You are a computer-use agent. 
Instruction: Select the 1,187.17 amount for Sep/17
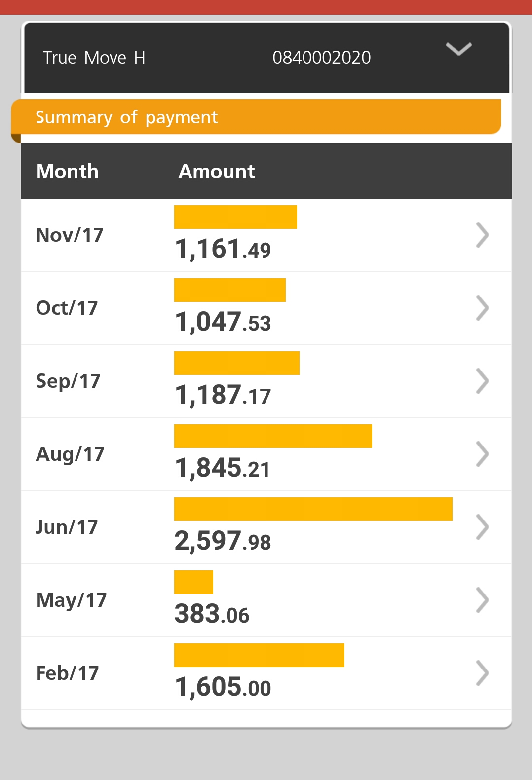click(x=223, y=395)
